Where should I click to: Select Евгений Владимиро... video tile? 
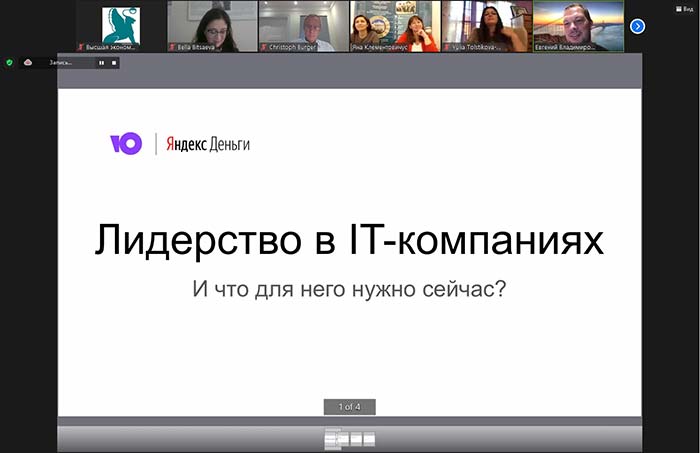click(x=579, y=27)
